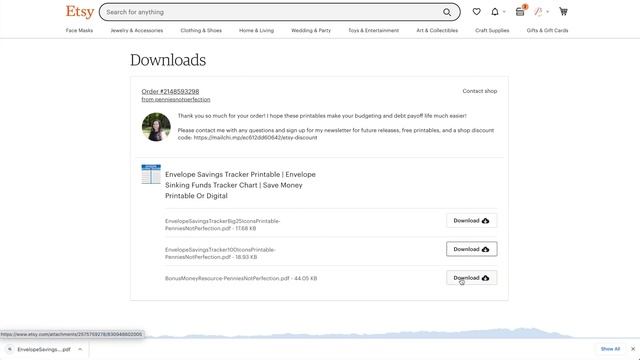Open the shopping cart icon
The height and width of the screenshot is (360, 640).
(x=563, y=11)
